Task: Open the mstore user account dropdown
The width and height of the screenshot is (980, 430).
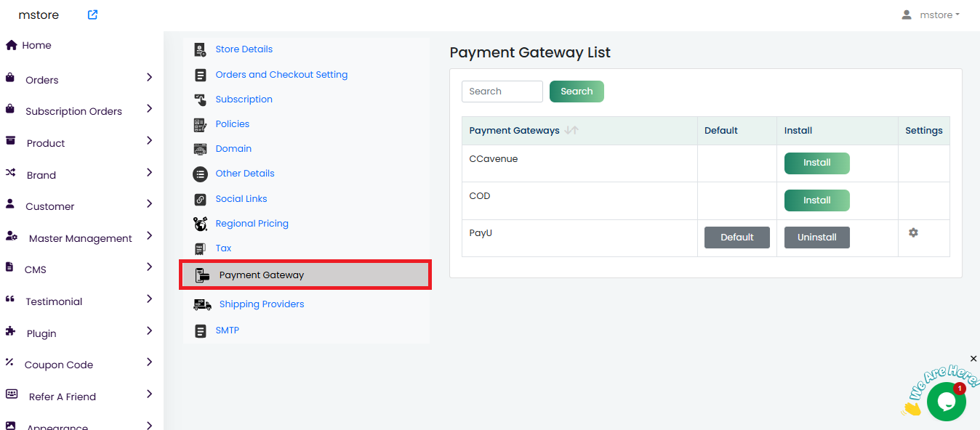Action: [931, 15]
